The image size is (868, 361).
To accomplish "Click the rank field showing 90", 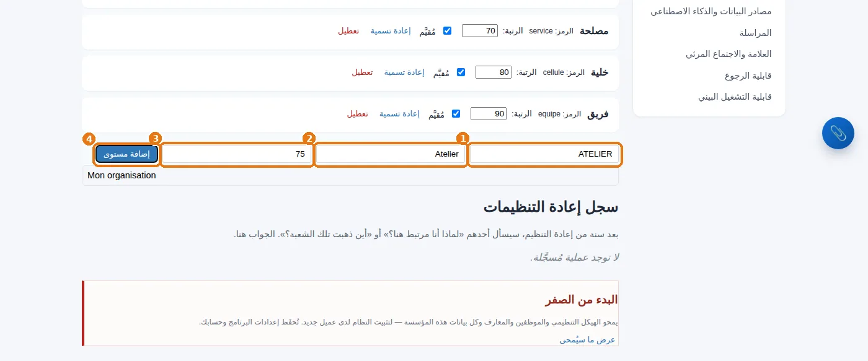I will click(x=489, y=113).
